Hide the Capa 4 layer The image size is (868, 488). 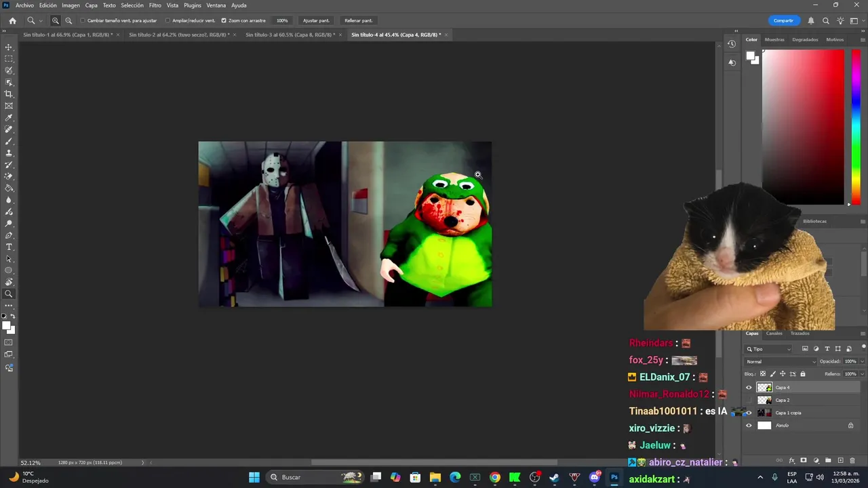749,388
